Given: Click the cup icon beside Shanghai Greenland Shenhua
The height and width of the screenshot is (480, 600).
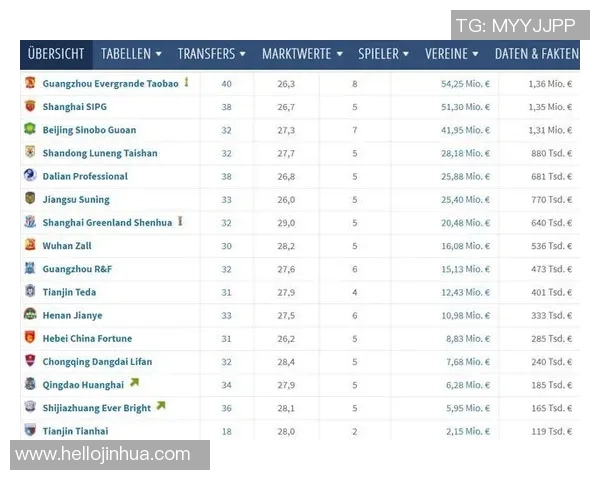Looking at the screenshot, I should pyautogui.click(x=180, y=221).
